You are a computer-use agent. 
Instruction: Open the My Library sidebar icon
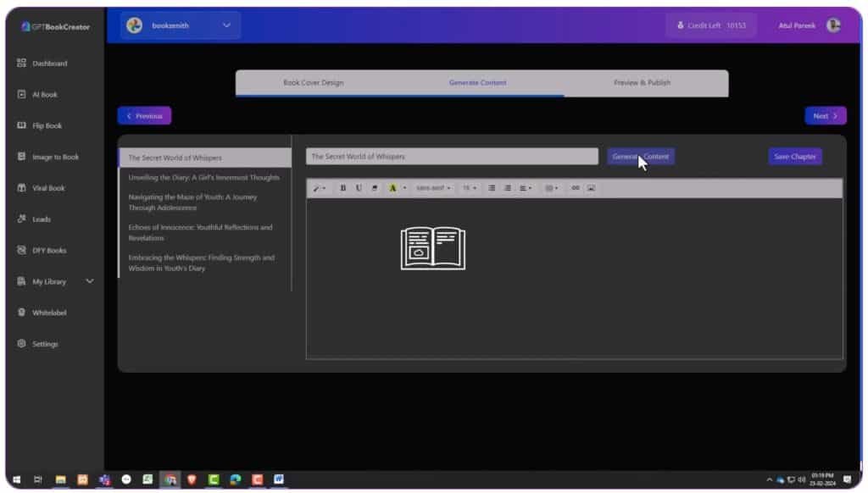click(21, 281)
